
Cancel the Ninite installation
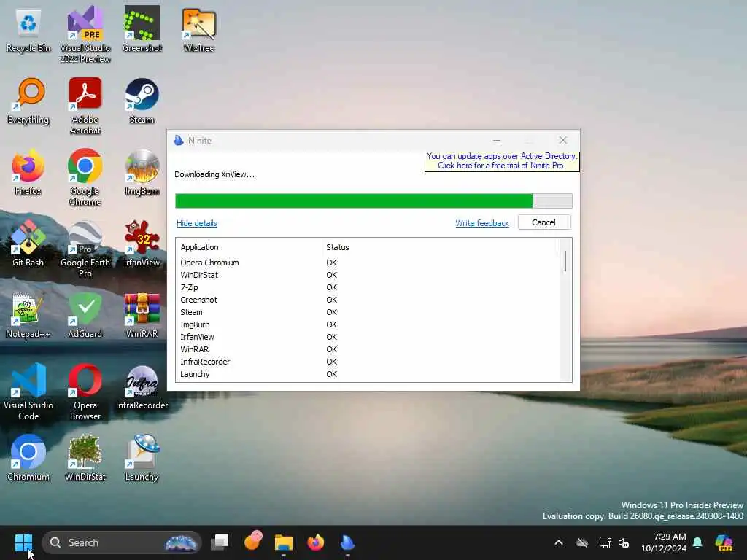point(544,222)
